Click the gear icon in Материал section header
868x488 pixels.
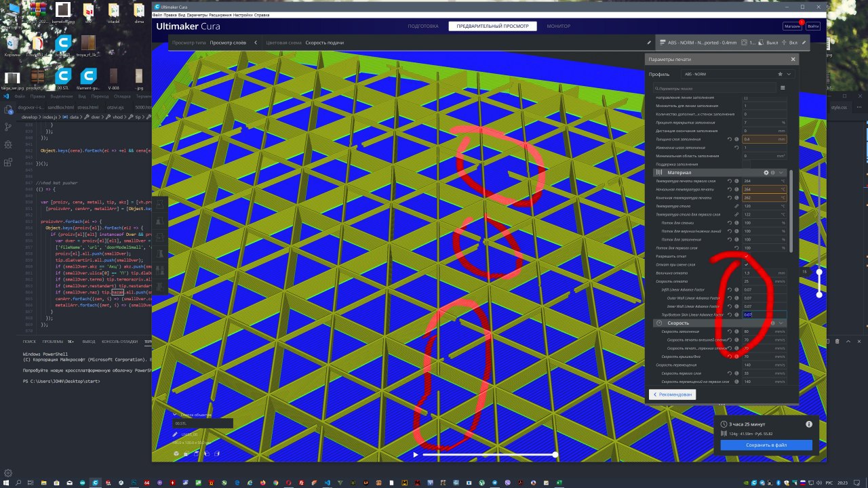coord(766,173)
